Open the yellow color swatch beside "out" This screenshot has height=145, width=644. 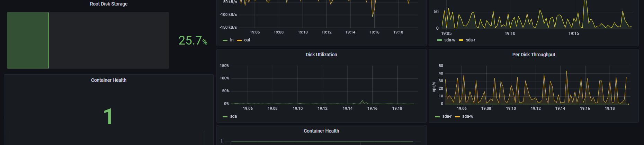tap(239, 40)
